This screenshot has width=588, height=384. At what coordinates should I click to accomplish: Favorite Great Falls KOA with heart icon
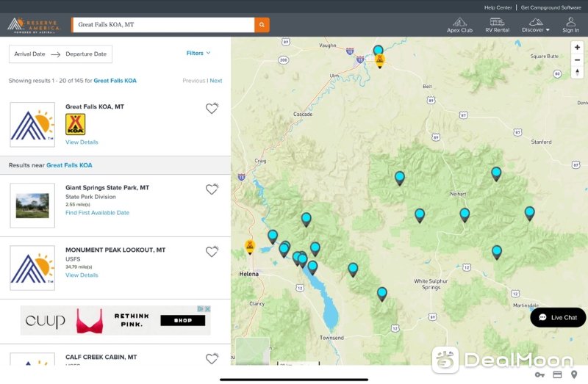pos(212,108)
